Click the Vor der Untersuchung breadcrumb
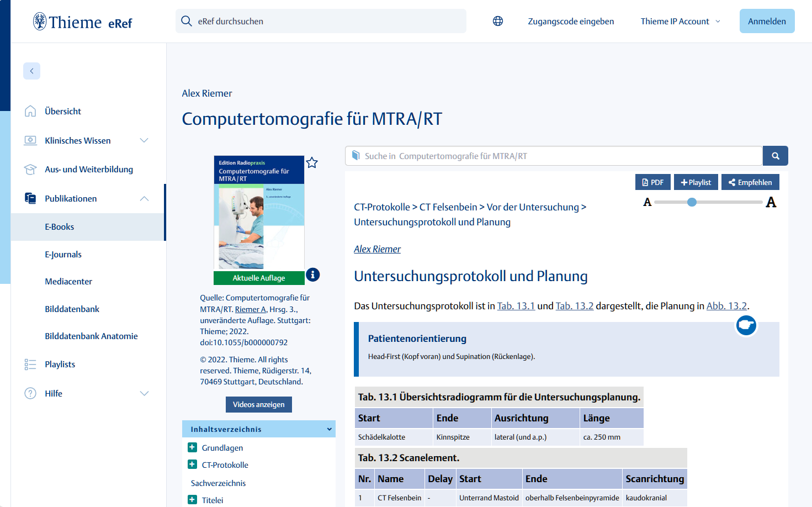Screen dimensions: 812x507 point(533,207)
